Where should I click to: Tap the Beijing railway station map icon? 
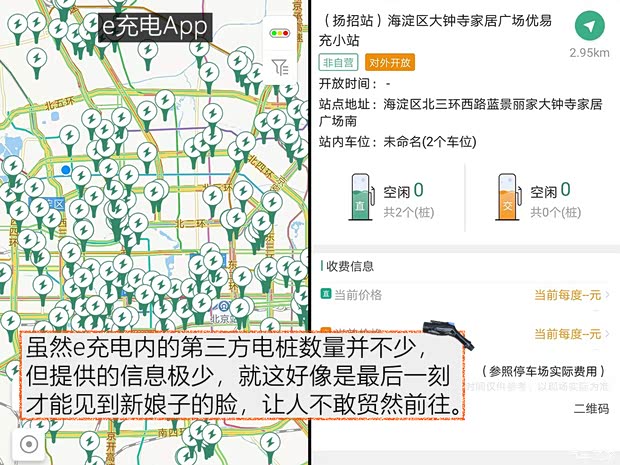(x=223, y=306)
